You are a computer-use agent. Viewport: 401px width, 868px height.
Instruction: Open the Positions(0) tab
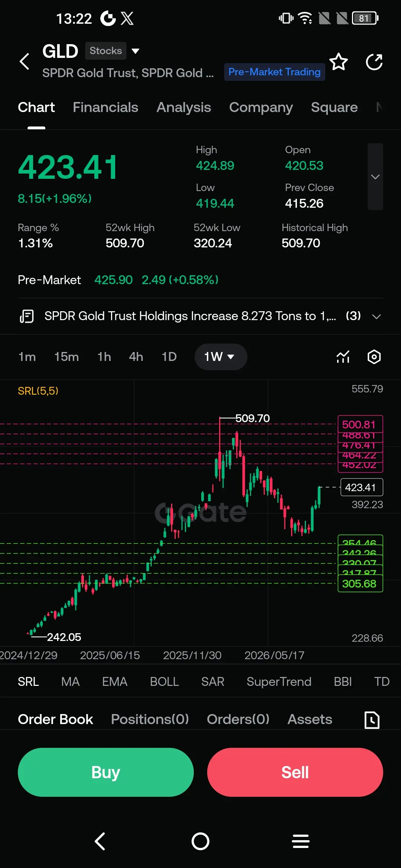pyautogui.click(x=150, y=719)
